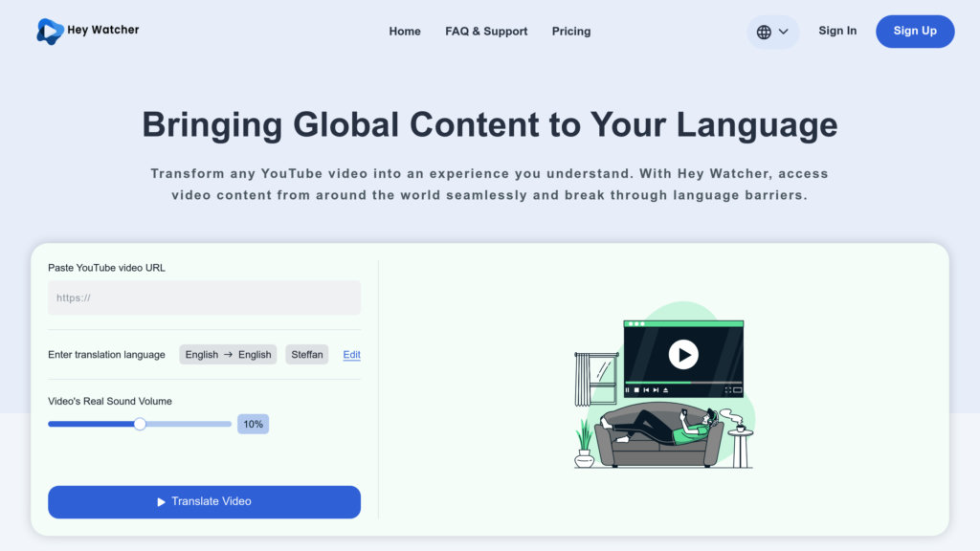This screenshot has width=980, height=551.
Task: Click the Sign Up button
Action: pos(915,32)
